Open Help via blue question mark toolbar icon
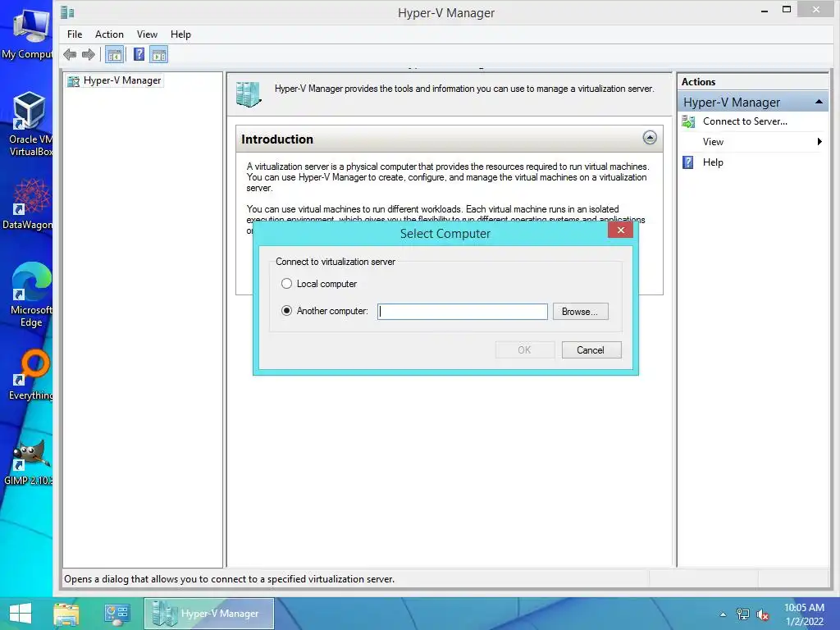The height and width of the screenshot is (630, 840). (x=139, y=55)
